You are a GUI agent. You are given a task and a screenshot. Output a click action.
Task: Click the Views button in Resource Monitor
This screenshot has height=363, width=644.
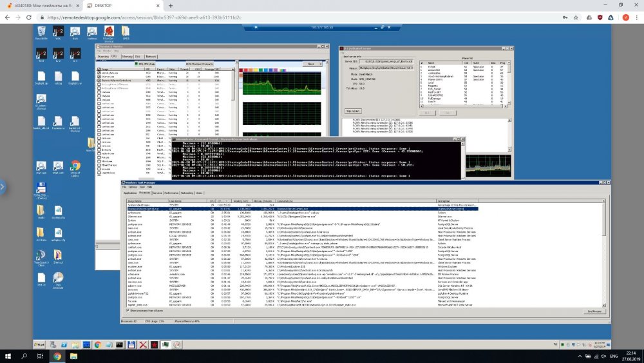pyautogui.click(x=311, y=64)
